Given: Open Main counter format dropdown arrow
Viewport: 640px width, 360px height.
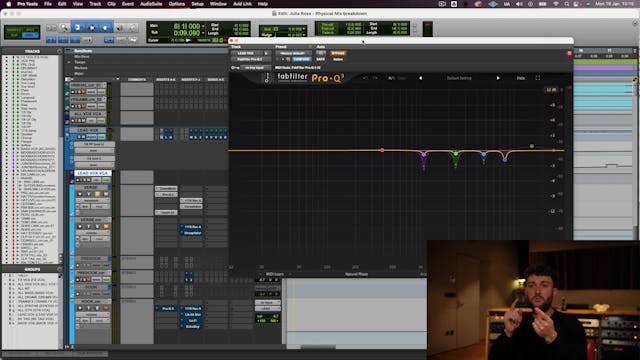Looking at the screenshot, I should [202, 26].
